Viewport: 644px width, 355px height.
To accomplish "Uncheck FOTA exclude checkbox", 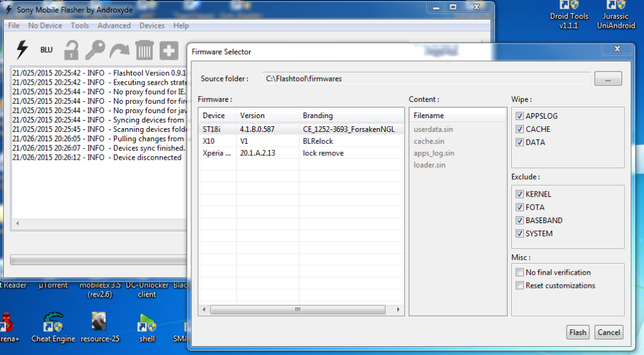I will pyautogui.click(x=519, y=207).
